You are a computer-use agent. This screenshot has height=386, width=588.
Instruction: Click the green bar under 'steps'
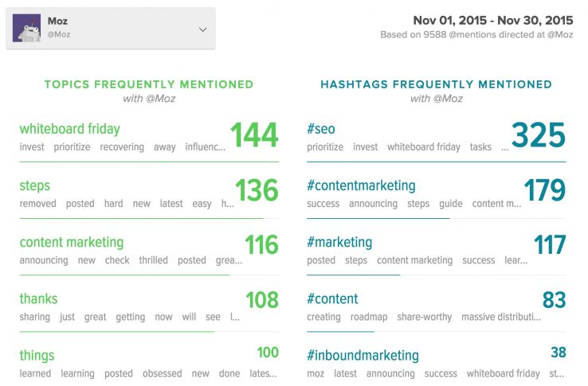point(141,218)
